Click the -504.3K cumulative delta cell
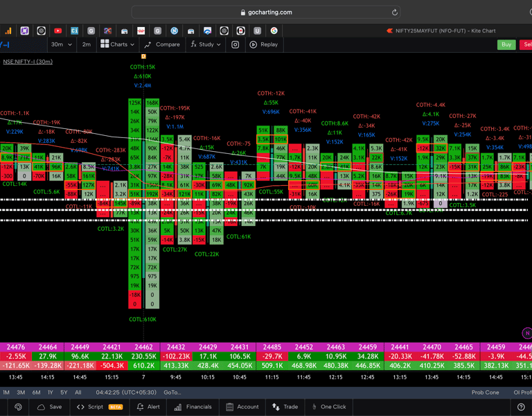This screenshot has width=532, height=416. [x=112, y=365]
